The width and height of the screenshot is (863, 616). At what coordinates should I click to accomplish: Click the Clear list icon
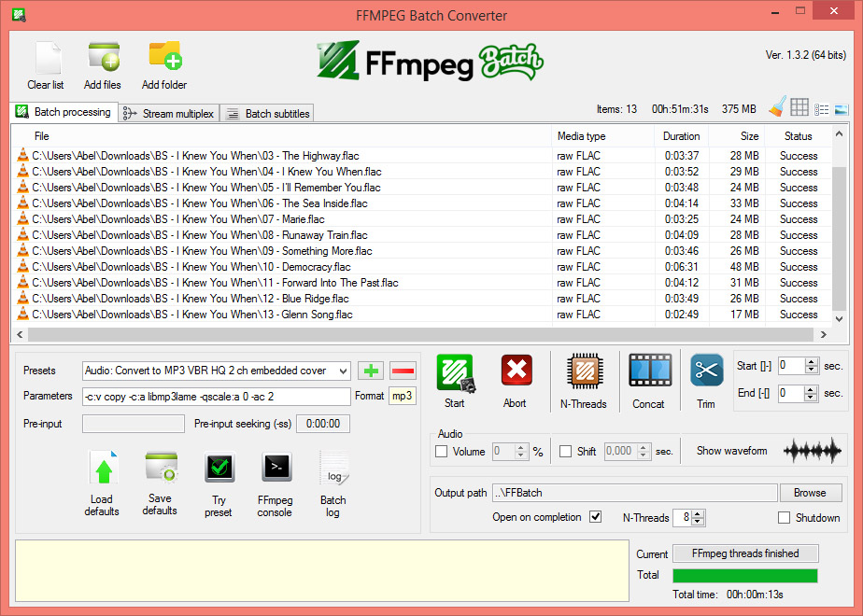click(48, 58)
